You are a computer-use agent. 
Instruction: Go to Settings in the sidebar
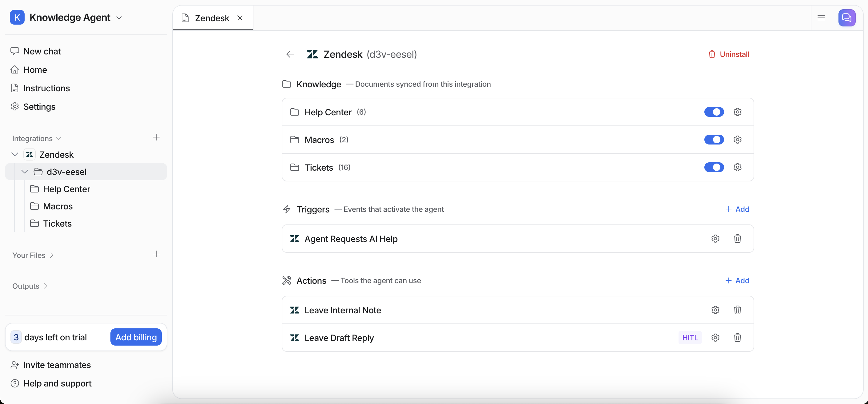point(39,107)
